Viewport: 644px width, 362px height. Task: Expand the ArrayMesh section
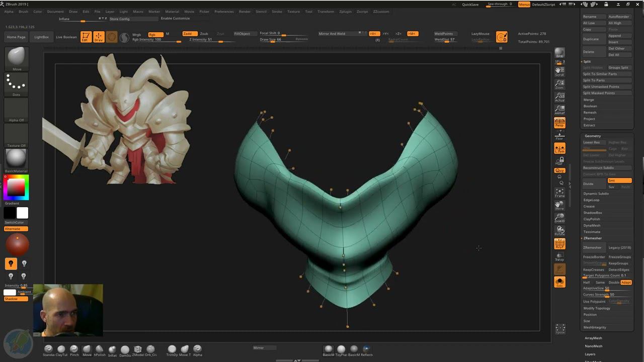pyautogui.click(x=593, y=338)
